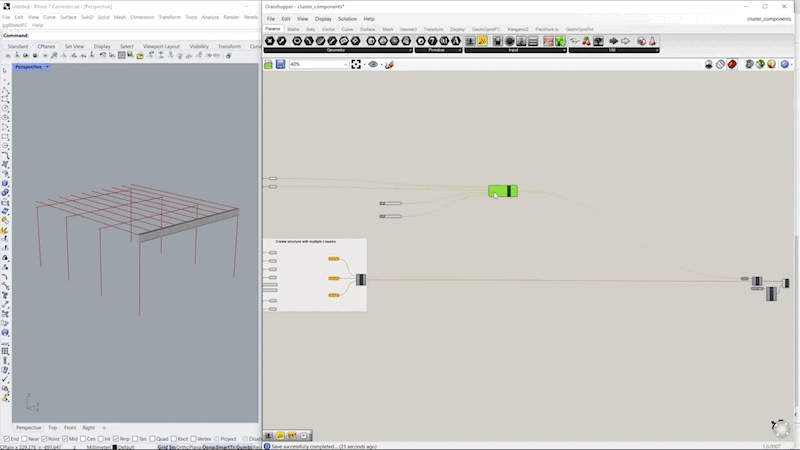Open the Curve menu in Rhino
Screen dimensions: 800x450
(x=49, y=17)
